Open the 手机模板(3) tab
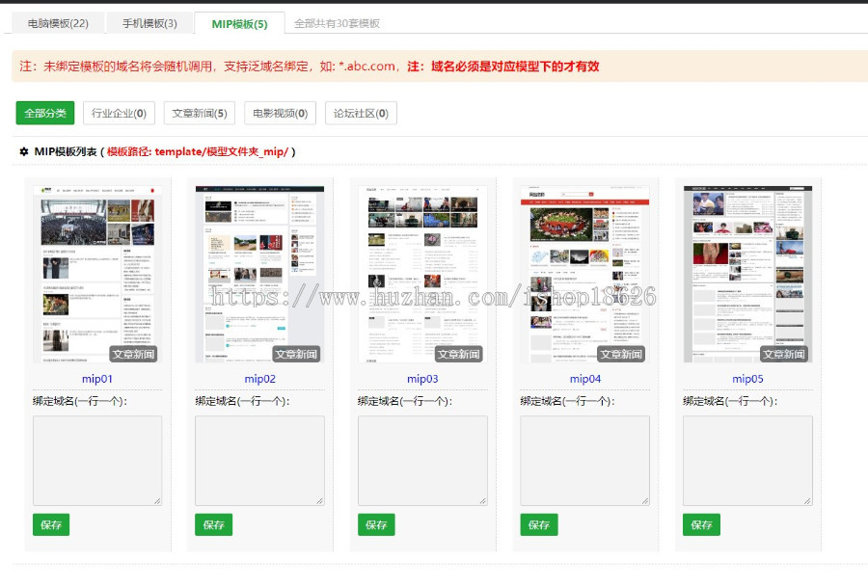 coord(149,23)
